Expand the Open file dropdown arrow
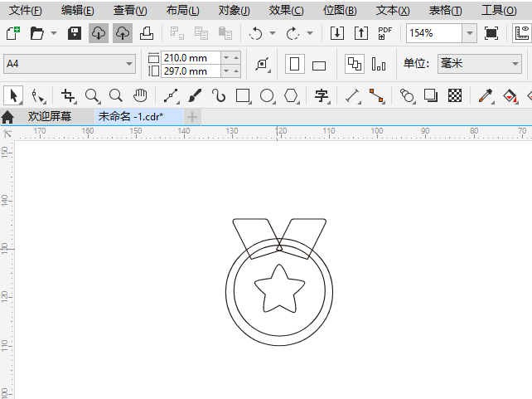Screen dimensions: 532x399 (x=54, y=33)
